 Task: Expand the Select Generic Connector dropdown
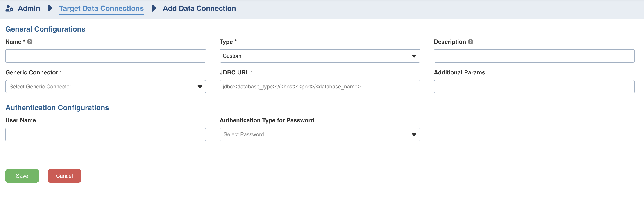click(x=105, y=87)
